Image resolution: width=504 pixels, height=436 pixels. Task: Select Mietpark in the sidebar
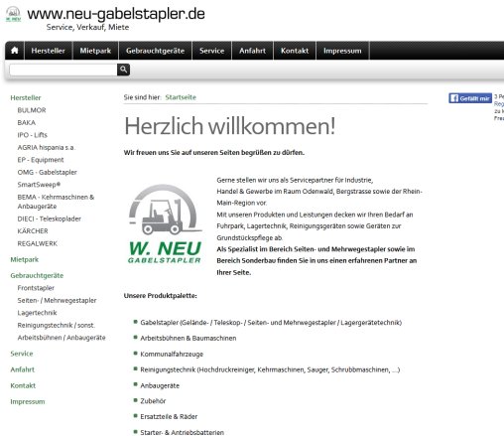coord(25,259)
